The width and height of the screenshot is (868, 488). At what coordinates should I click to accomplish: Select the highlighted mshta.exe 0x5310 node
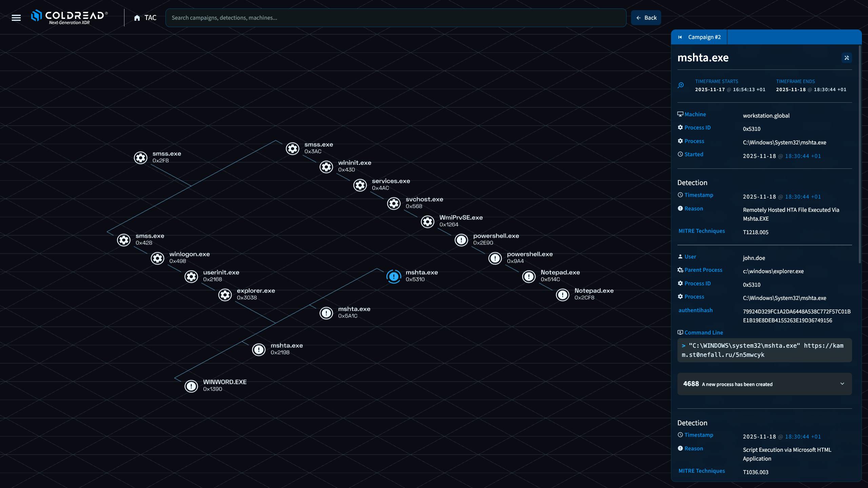pos(394,277)
